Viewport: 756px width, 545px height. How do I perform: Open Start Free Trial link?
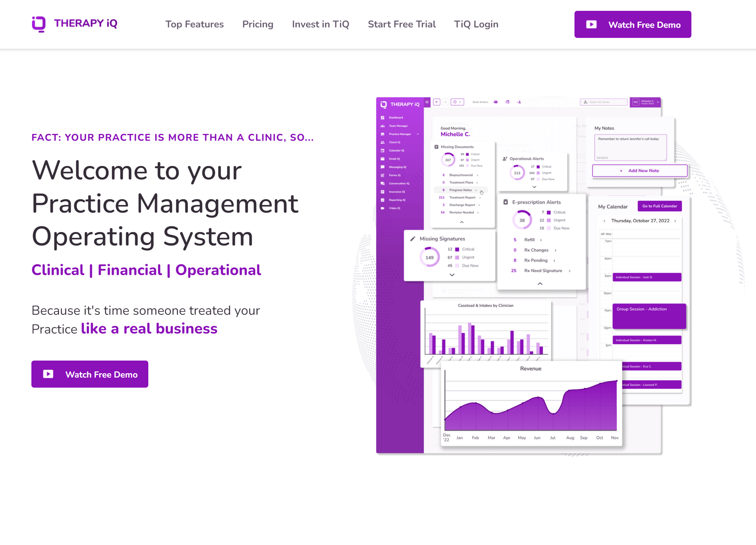pos(402,24)
